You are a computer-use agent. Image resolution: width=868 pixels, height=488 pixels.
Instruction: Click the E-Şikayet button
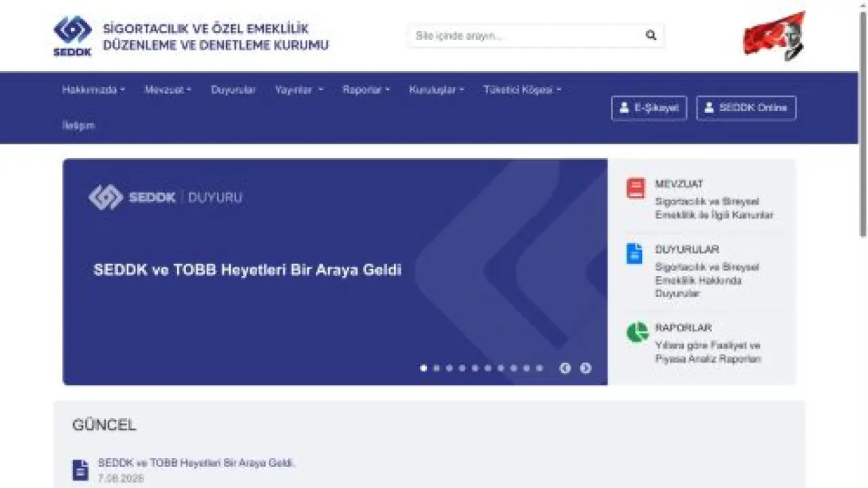(649, 108)
